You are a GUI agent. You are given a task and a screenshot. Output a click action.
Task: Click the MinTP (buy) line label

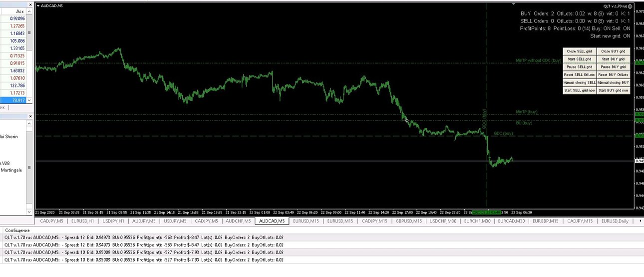[x=527, y=111]
